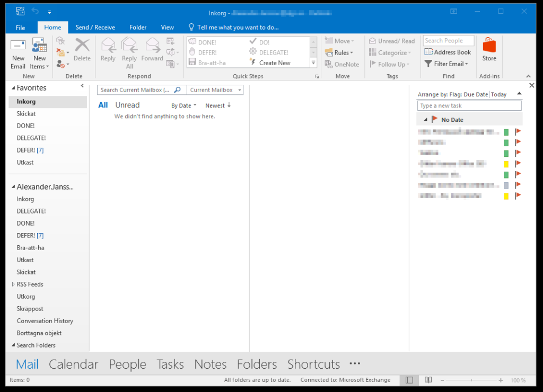Open the Send / Receive ribbon tab

[95, 27]
